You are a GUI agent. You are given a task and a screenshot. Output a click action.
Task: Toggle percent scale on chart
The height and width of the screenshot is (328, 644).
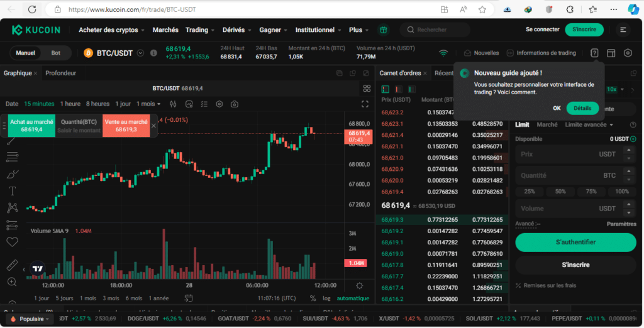point(313,298)
